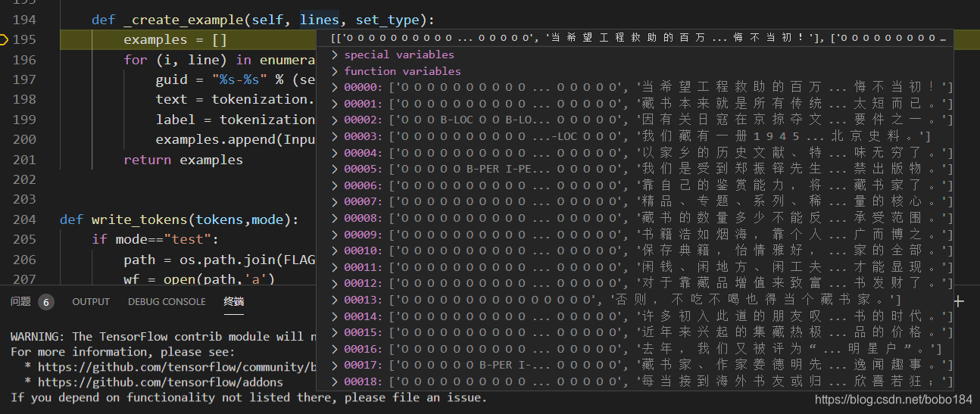Expand list entry 00001

[335, 104]
